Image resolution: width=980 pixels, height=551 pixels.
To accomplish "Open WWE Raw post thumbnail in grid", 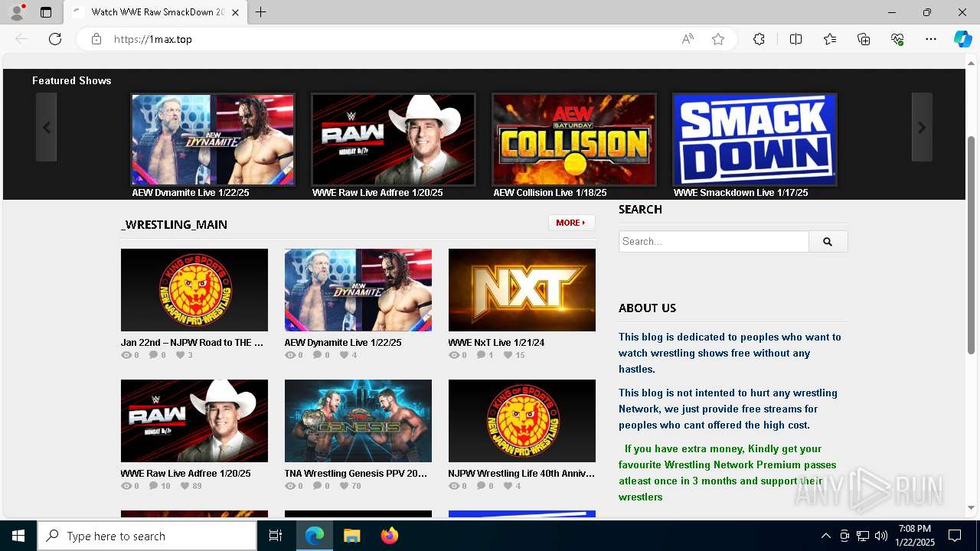I will (x=194, y=421).
